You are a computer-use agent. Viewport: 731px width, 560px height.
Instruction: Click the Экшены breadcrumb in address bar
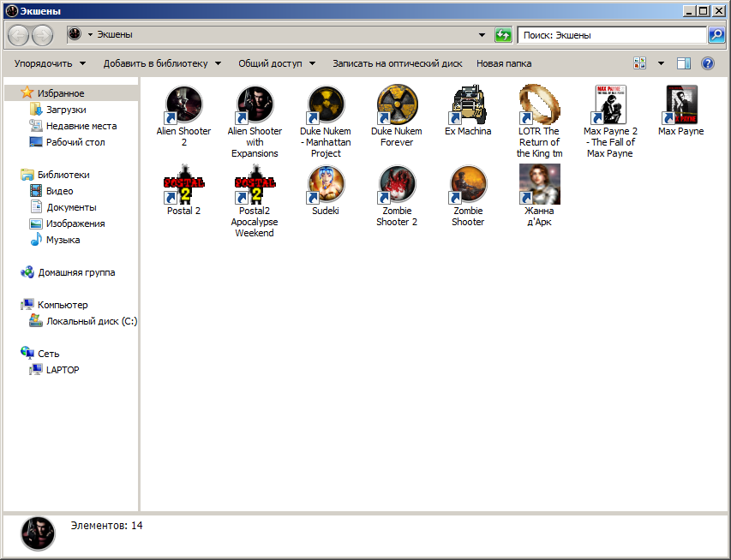coord(115,34)
